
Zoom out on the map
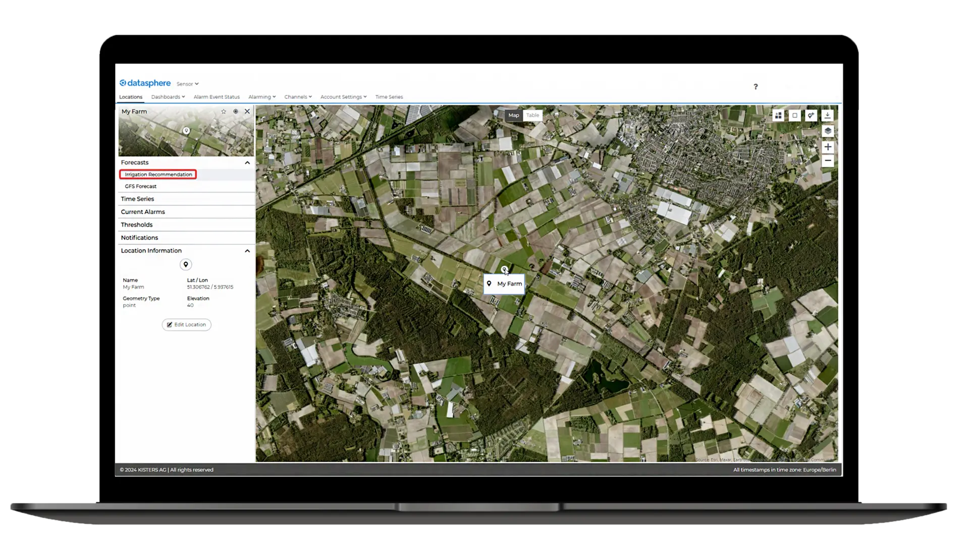[x=828, y=161]
